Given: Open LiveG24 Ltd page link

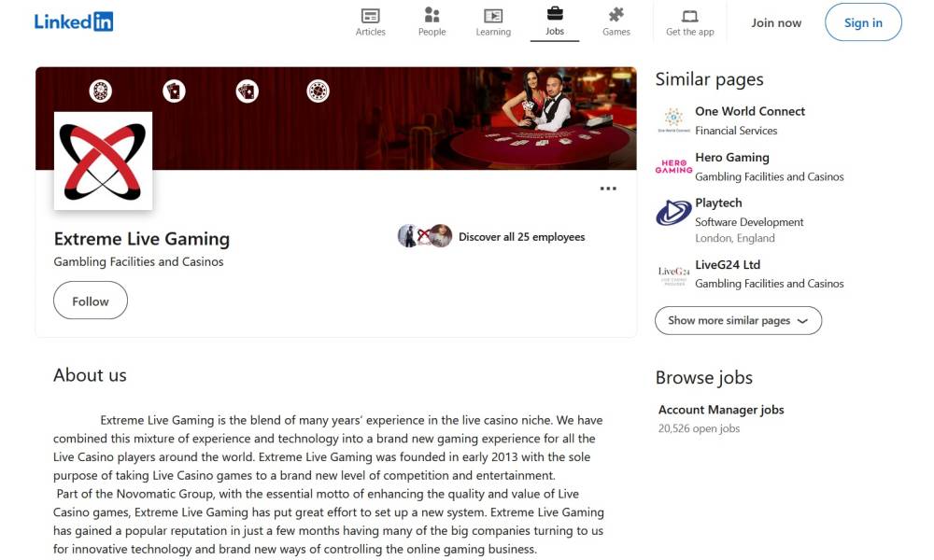Looking at the screenshot, I should (728, 265).
